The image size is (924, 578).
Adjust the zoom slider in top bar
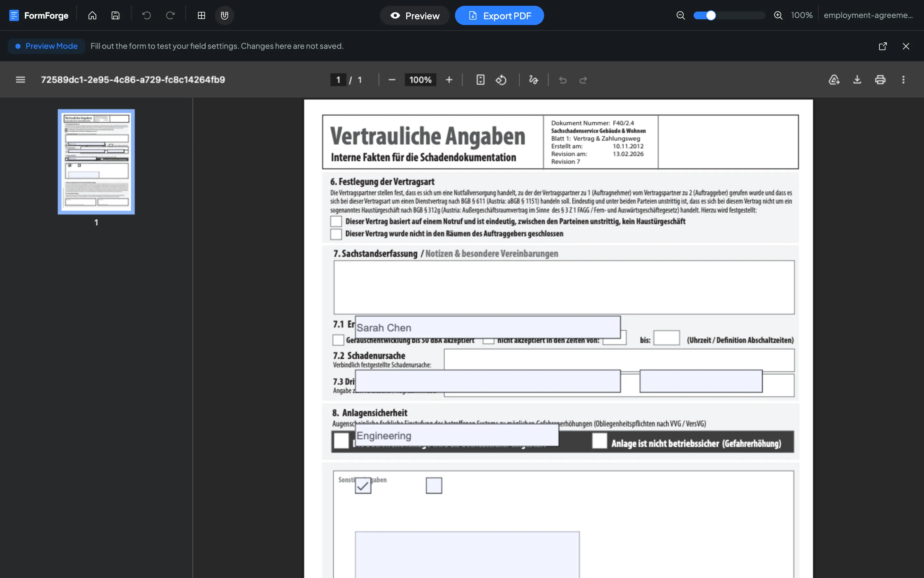pos(729,15)
